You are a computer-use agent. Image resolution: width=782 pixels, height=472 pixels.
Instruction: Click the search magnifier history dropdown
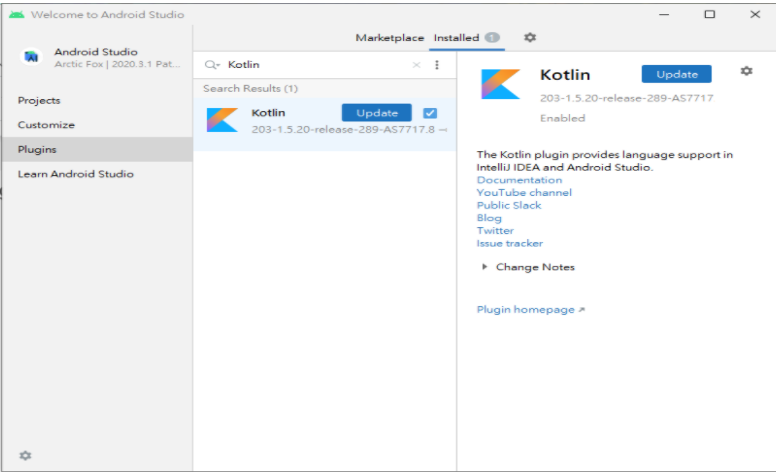click(x=212, y=65)
